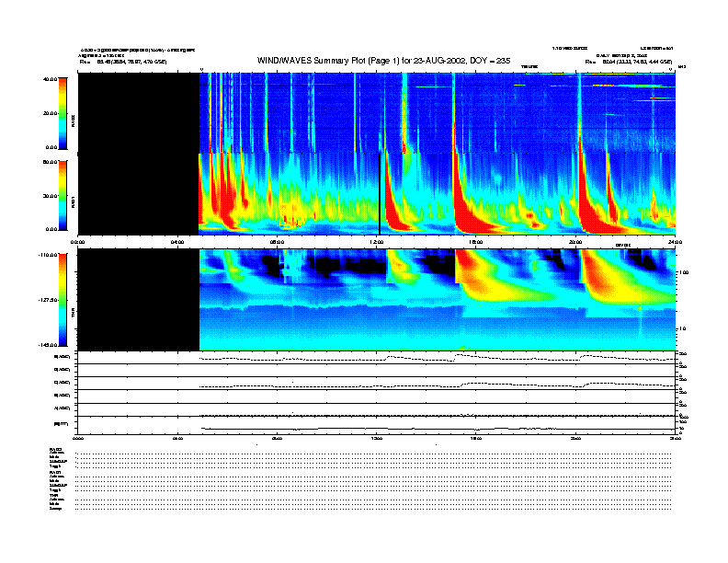Screen dimensions: 728x563
Task: Click the 40.00 label on RAD2 color bar
Action: (x=51, y=79)
